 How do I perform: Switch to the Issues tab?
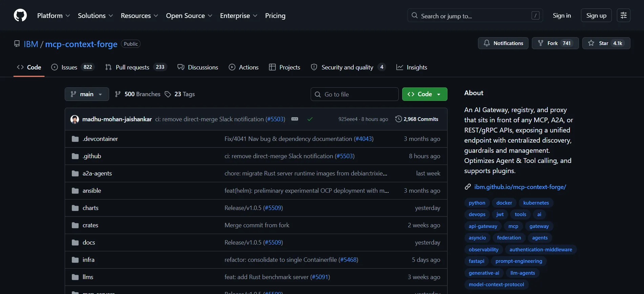pos(72,67)
